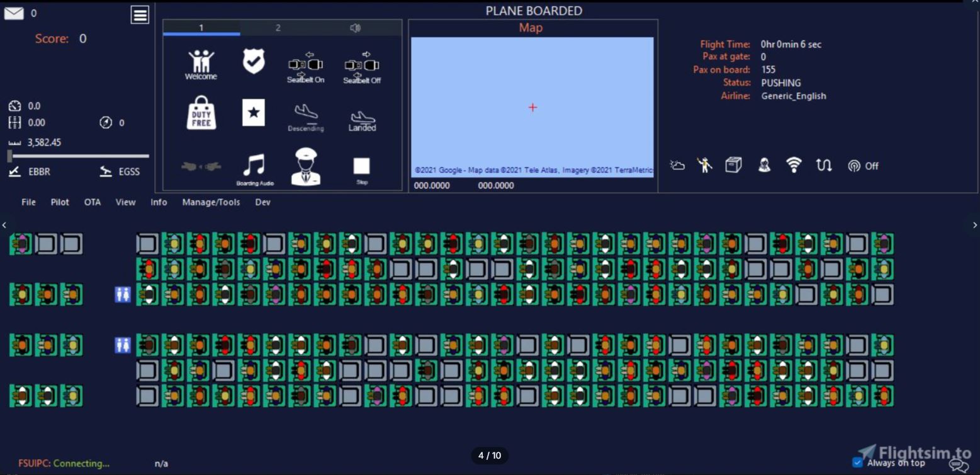
Task: Toggle the Always on top checkbox
Action: (857, 462)
